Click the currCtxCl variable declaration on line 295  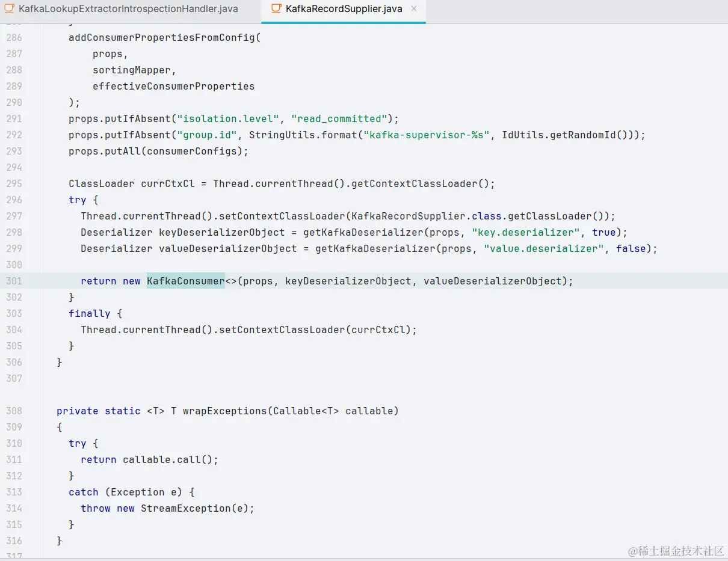pos(168,183)
